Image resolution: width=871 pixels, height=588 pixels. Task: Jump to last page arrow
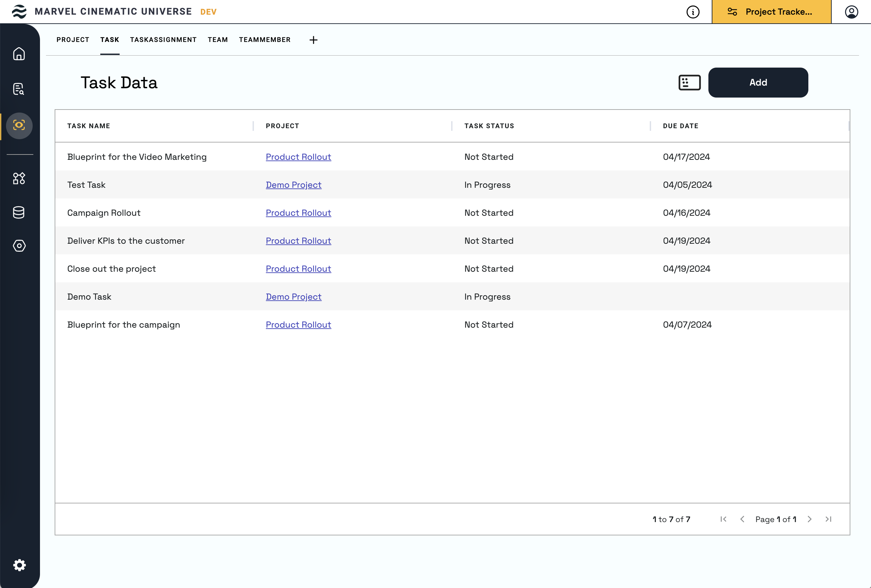(829, 519)
